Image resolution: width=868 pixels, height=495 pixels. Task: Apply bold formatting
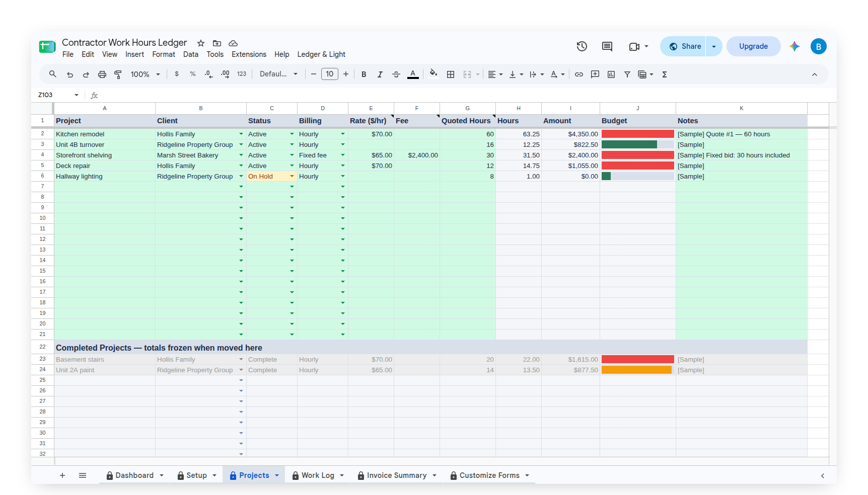coord(364,74)
